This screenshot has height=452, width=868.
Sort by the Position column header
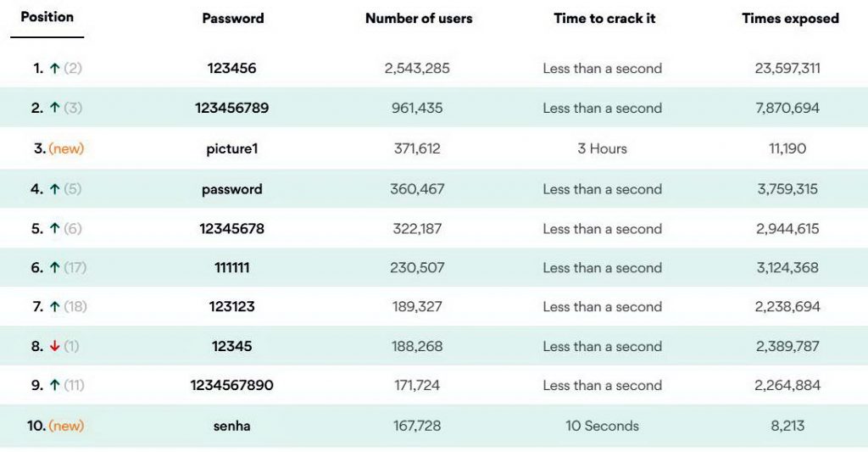47,17
